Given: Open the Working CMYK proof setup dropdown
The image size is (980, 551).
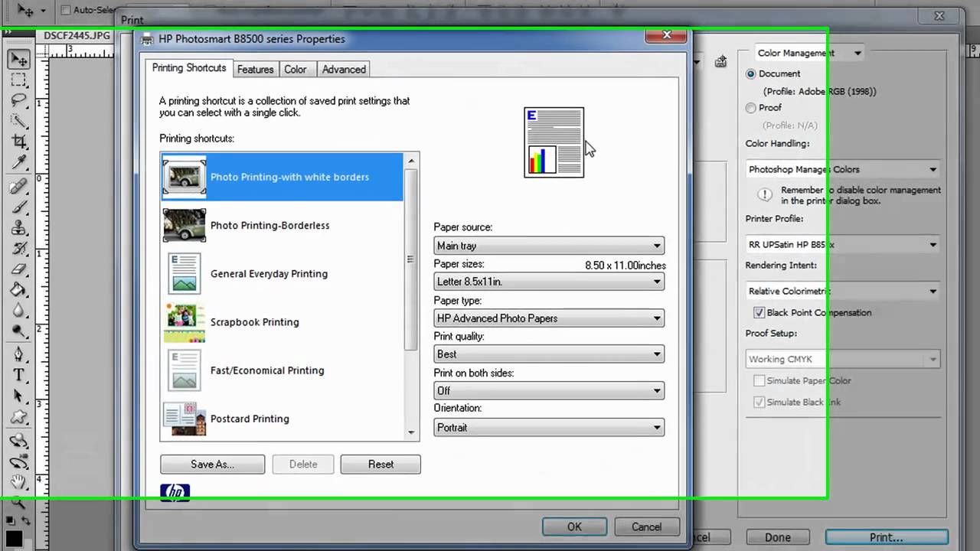Looking at the screenshot, I should coord(843,359).
